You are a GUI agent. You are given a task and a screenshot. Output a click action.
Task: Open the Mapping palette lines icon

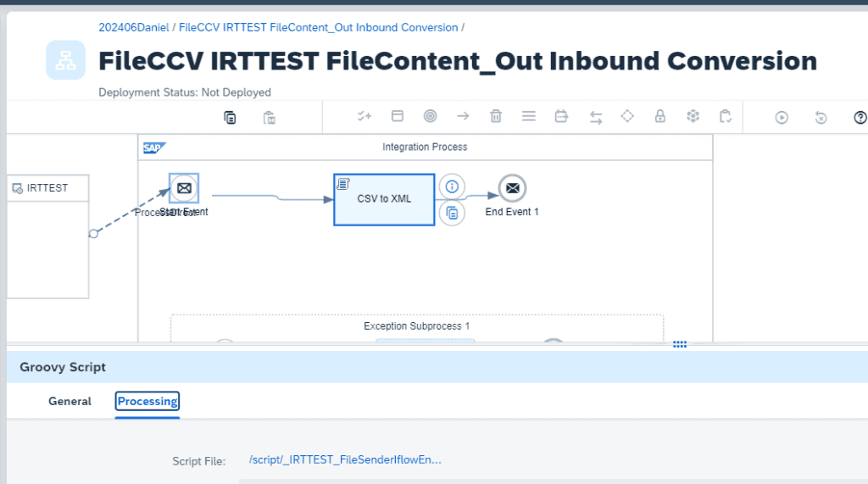(529, 116)
